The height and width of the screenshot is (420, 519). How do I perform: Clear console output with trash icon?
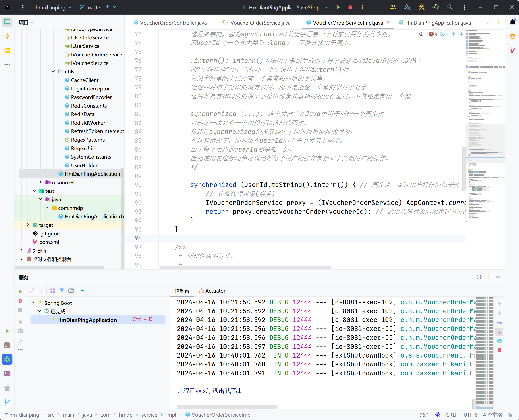(x=499, y=350)
